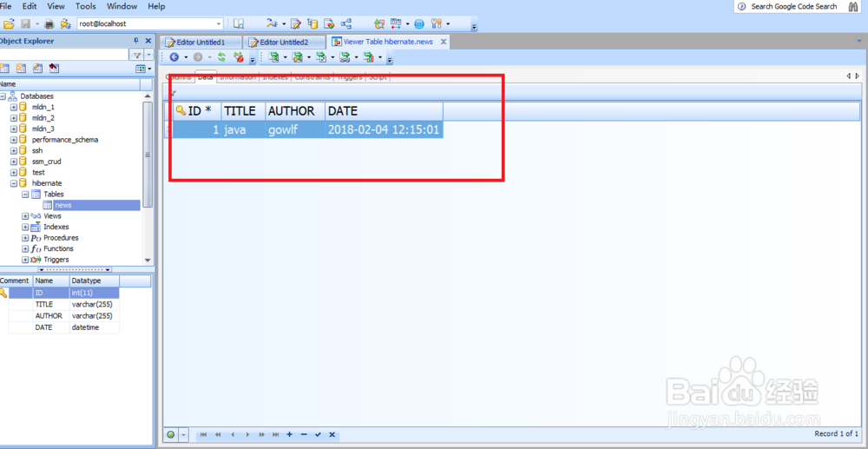Expand the Procedures node
Image resolution: width=868 pixels, height=449 pixels.
[x=25, y=237]
